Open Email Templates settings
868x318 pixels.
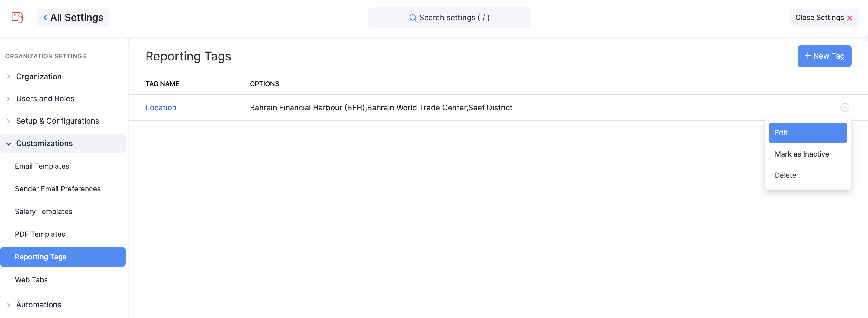pos(42,167)
